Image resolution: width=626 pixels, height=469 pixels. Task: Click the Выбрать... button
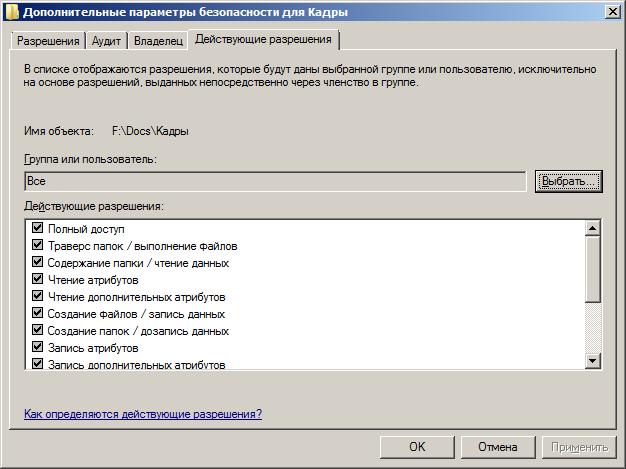(x=569, y=182)
